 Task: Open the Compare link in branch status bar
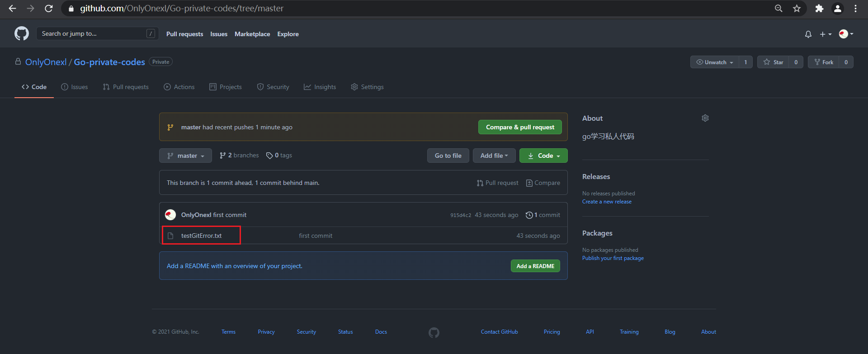coord(543,183)
